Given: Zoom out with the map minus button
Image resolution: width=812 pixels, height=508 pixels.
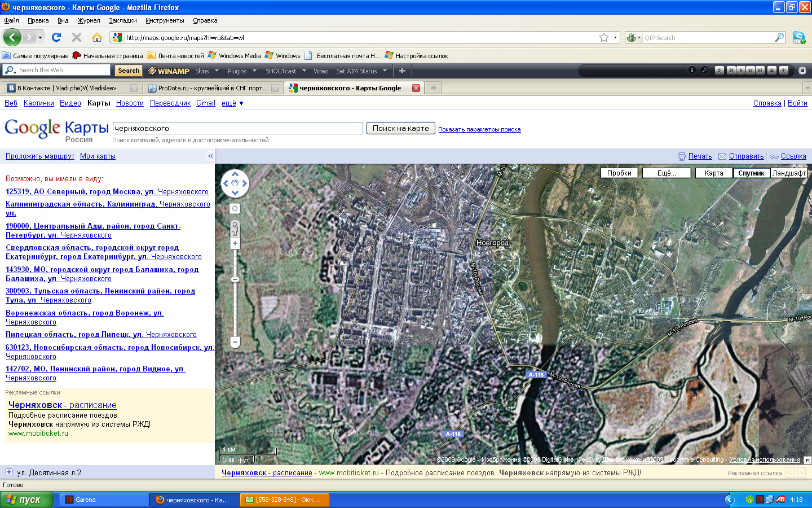Looking at the screenshot, I should (235, 341).
